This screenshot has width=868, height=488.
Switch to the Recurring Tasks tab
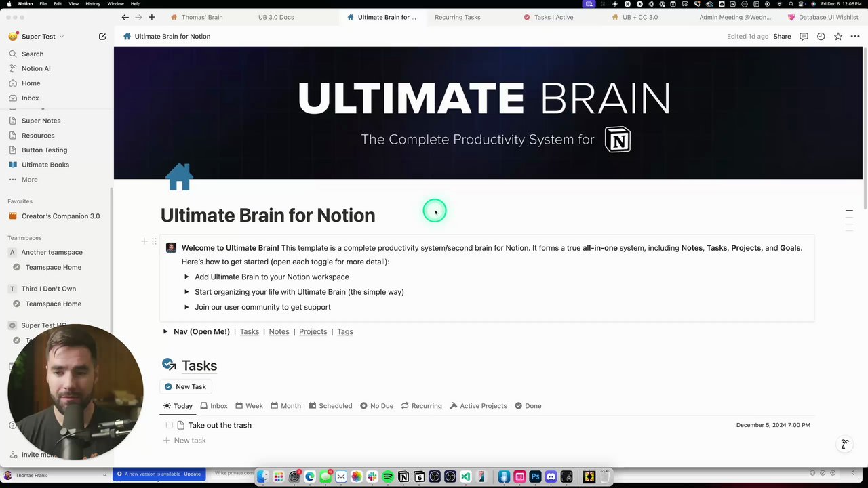point(457,17)
